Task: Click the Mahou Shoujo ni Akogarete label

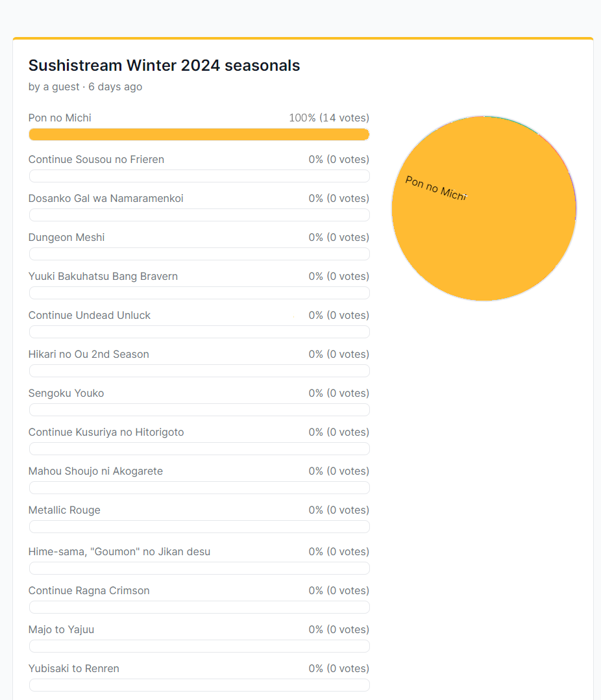Action: (x=95, y=471)
